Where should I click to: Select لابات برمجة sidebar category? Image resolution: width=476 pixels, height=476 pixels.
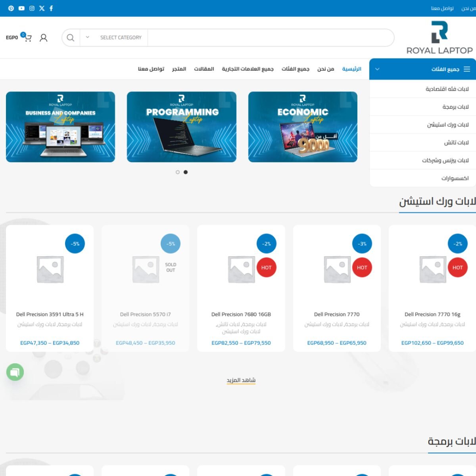point(422,107)
